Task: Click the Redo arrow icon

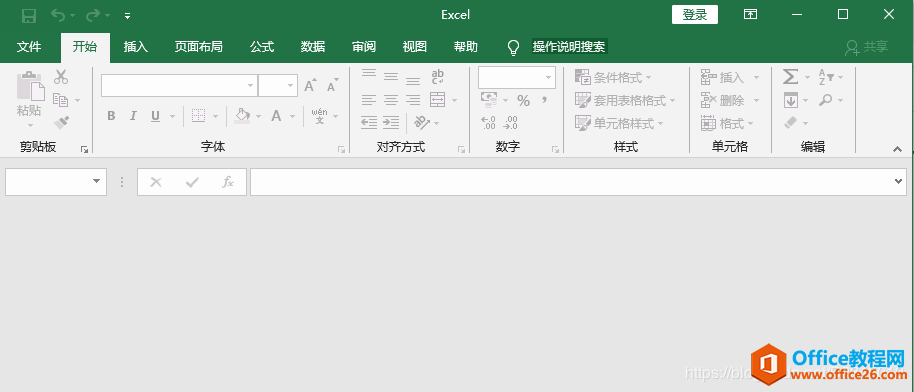Action: tap(93, 15)
